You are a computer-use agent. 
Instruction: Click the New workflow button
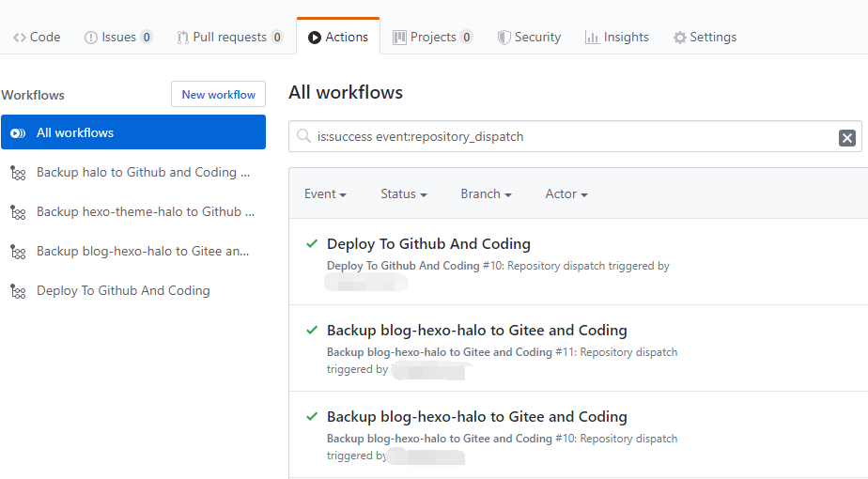218,94
